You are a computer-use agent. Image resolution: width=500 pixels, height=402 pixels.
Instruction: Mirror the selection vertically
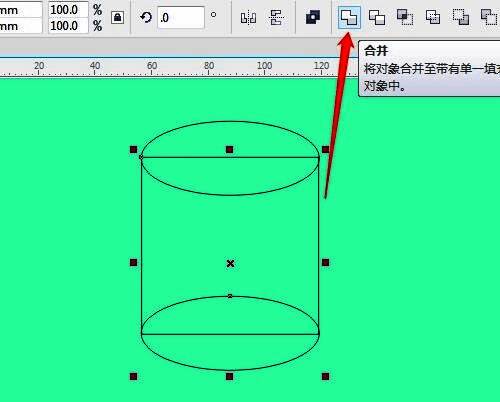(276, 17)
